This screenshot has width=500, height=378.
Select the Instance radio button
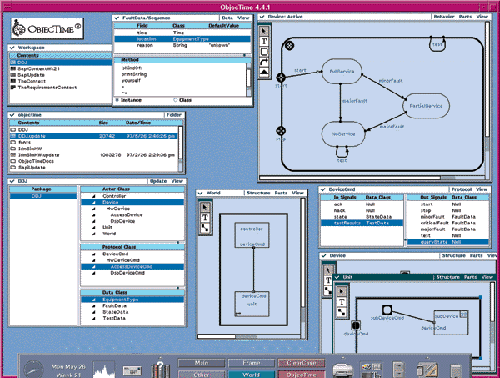pos(117,100)
